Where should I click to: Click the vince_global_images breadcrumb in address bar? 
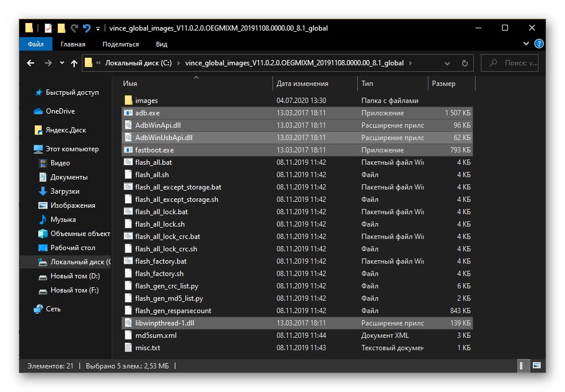(x=294, y=63)
